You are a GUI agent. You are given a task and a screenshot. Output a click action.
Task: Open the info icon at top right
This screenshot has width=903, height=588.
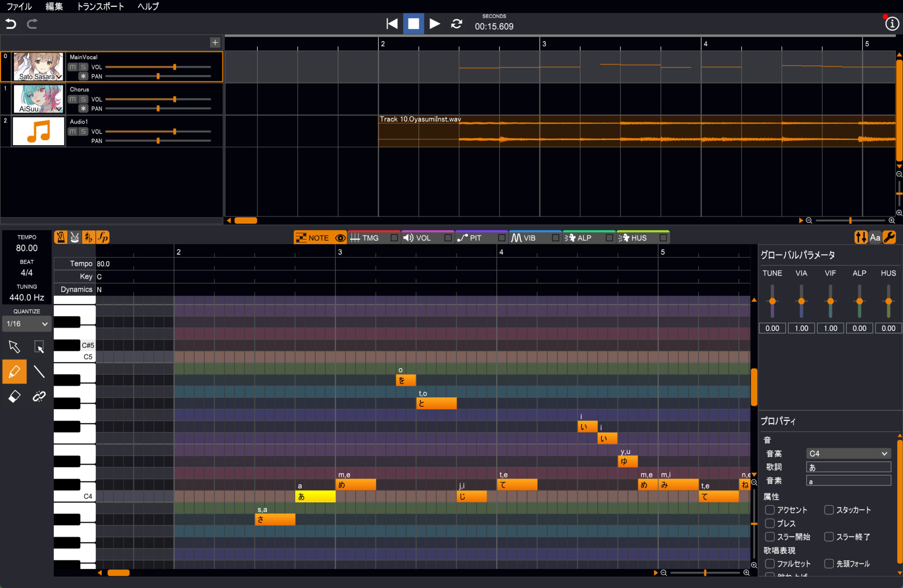tap(892, 24)
